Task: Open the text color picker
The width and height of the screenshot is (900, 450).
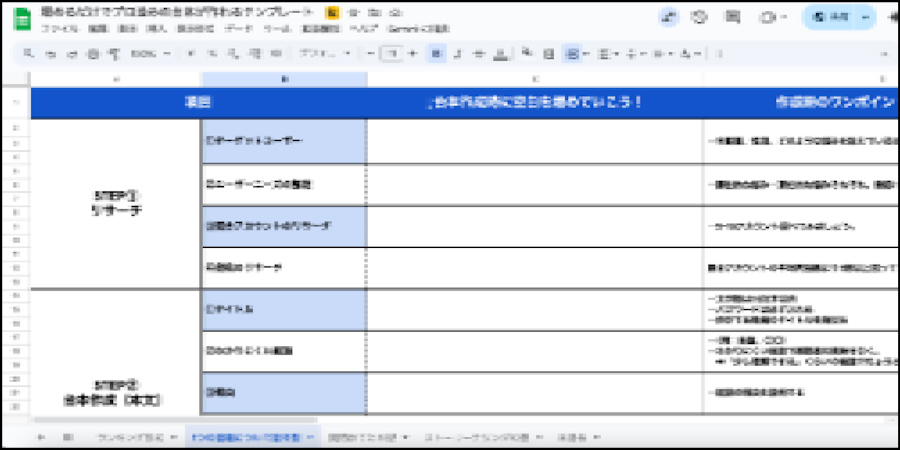Action: pyautogui.click(x=501, y=53)
